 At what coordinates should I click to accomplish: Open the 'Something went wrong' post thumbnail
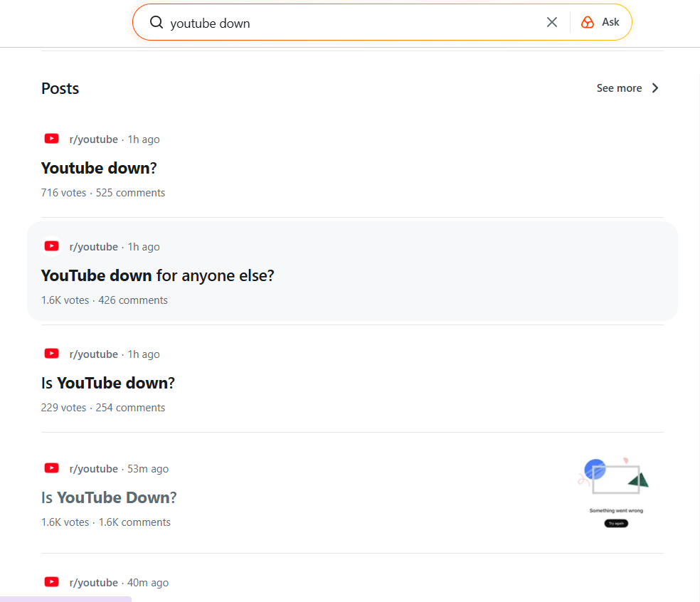click(616, 492)
